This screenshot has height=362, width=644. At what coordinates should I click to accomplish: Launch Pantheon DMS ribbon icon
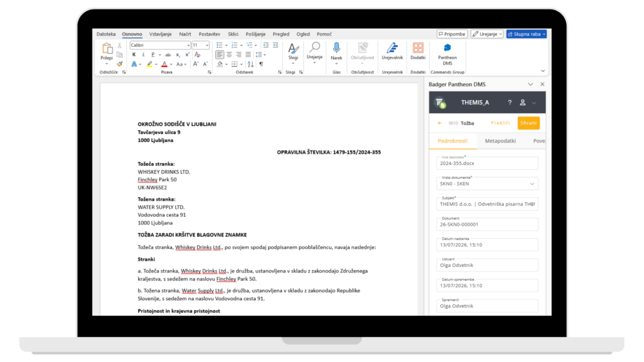coord(447,48)
